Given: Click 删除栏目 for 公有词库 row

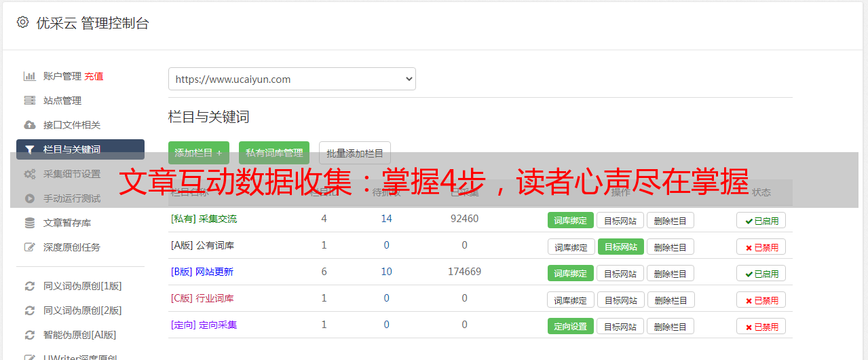Looking at the screenshot, I should (671, 247).
